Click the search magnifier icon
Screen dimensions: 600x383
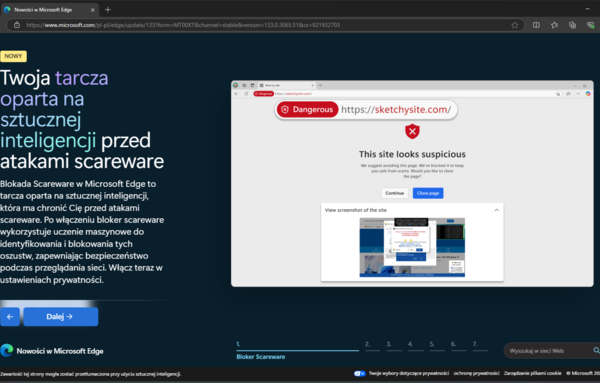click(596, 350)
